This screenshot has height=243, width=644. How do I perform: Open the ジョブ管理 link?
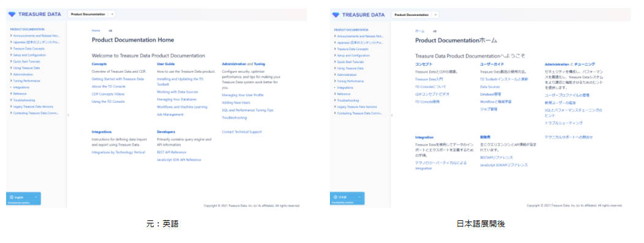point(489,109)
